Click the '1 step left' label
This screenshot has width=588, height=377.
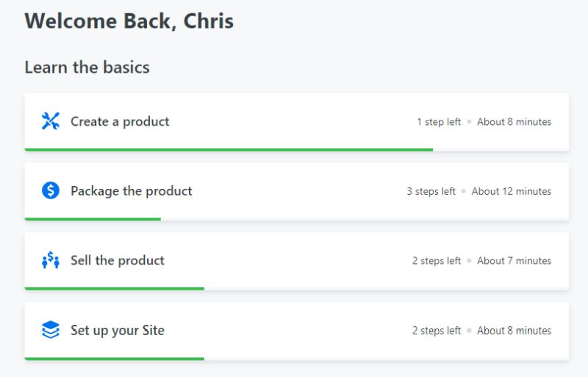click(x=439, y=122)
